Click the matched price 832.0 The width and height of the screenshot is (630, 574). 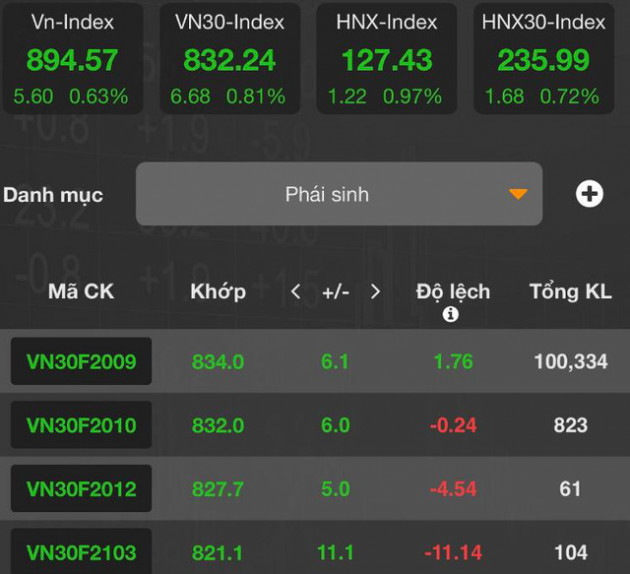[218, 425]
